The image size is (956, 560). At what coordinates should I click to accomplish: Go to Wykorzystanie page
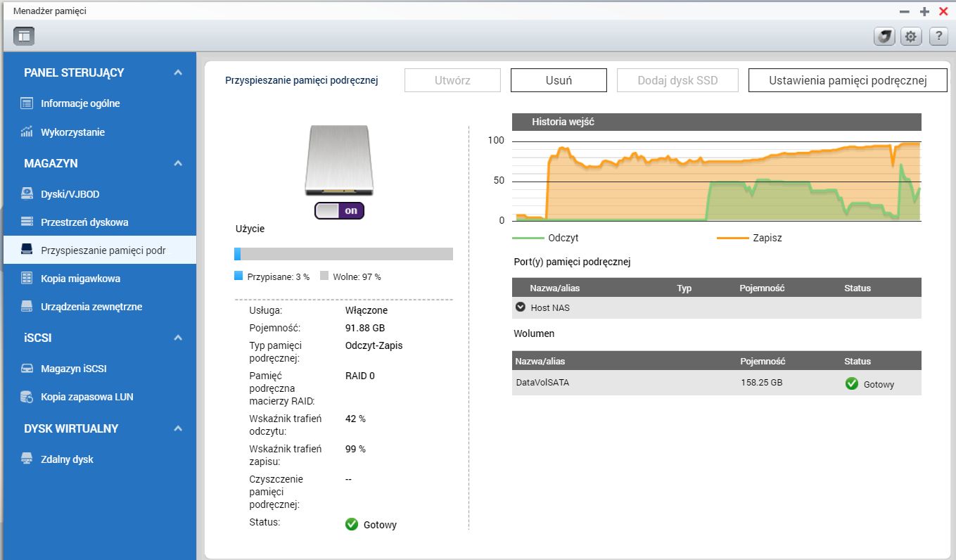pos(73,132)
